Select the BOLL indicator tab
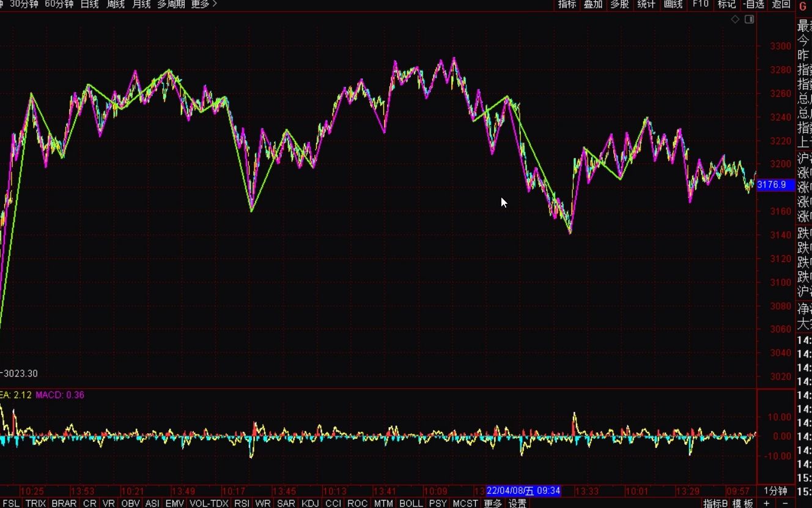Screen dimensions: 812x508 point(411,503)
